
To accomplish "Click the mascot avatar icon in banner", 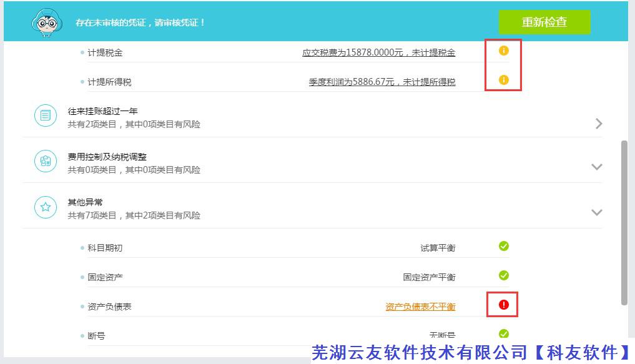I will pos(47,22).
